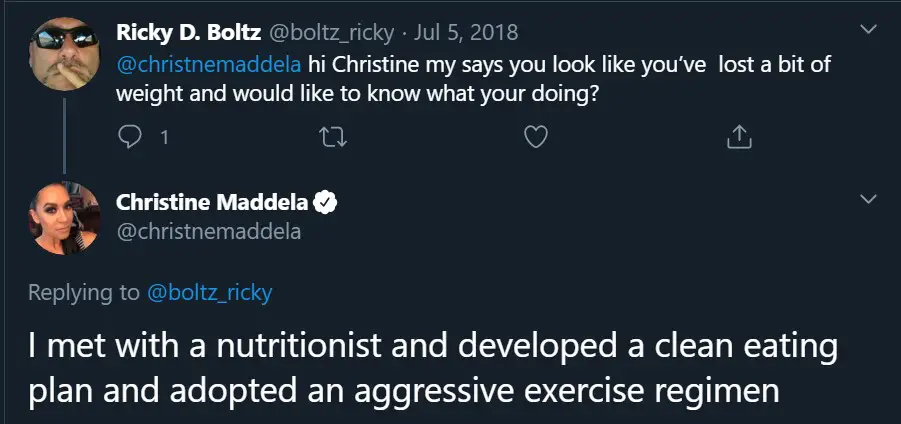901x424 pixels.
Task: Click the gray @christnemaddela handle under her name
Action: (x=209, y=232)
